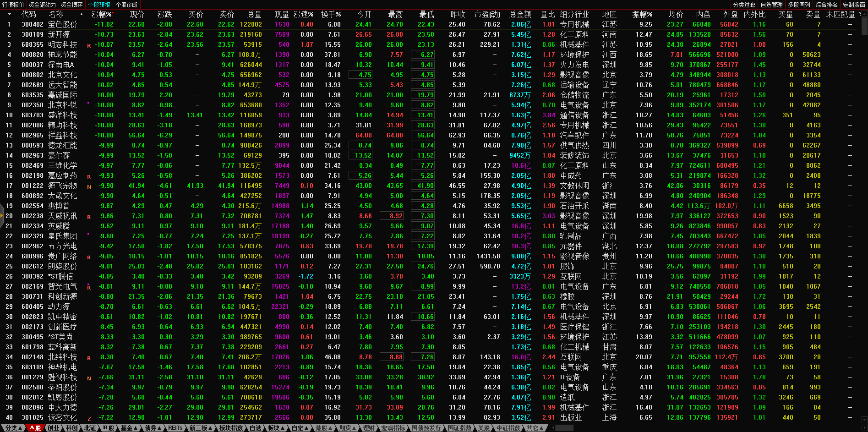The width and height of the screenshot is (868, 432).
Task: Expand the 基金 tab dropdown
Action: [x=129, y=428]
